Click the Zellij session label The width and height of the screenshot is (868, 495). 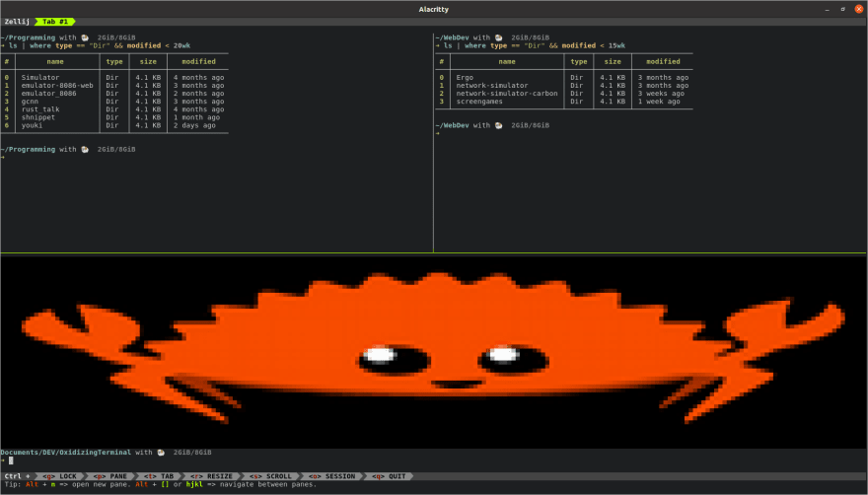point(17,22)
